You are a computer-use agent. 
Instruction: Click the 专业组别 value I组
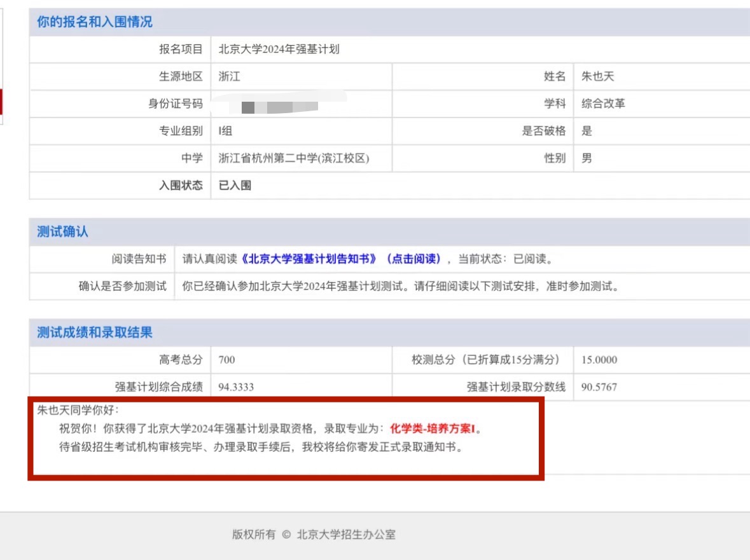225,131
